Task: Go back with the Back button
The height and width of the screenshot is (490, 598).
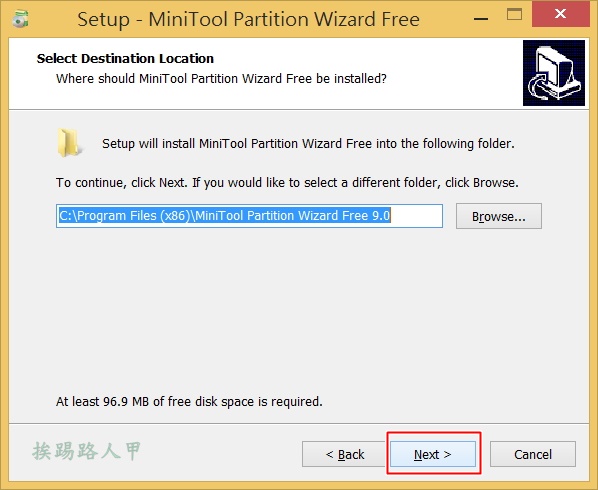Action: [x=344, y=454]
